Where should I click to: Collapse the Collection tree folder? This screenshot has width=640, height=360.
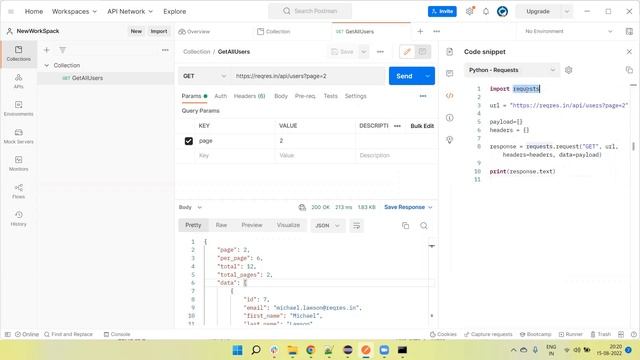tap(47, 65)
